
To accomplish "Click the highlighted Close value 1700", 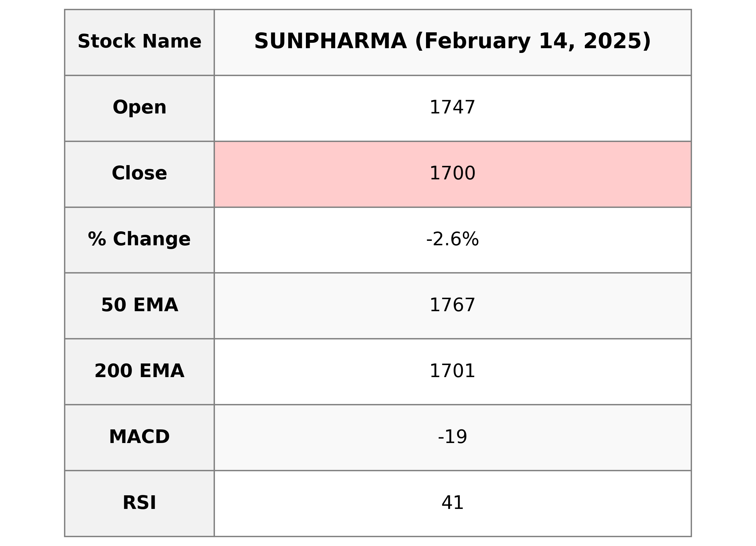I will coord(452,173).
